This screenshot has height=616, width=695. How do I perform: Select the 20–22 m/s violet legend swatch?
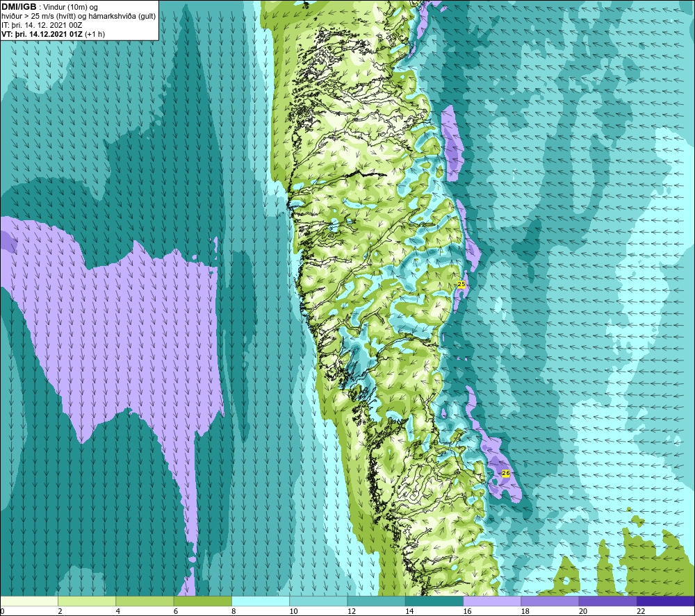point(607,601)
